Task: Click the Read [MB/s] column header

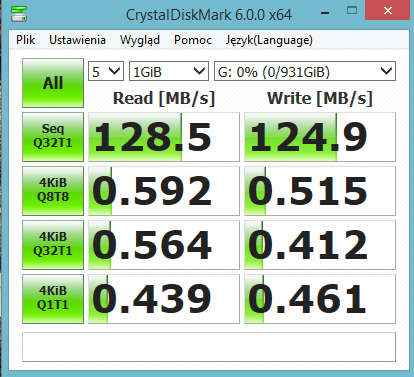Action: 164,98
